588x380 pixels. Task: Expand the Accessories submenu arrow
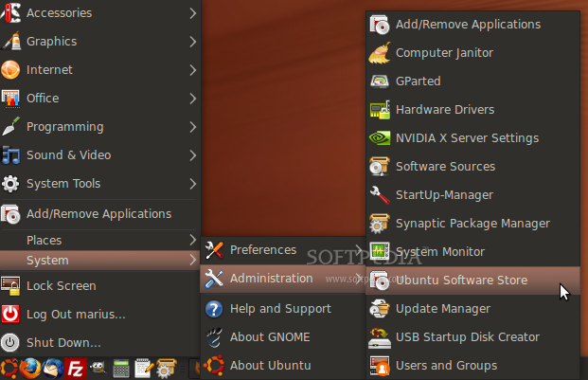(192, 12)
